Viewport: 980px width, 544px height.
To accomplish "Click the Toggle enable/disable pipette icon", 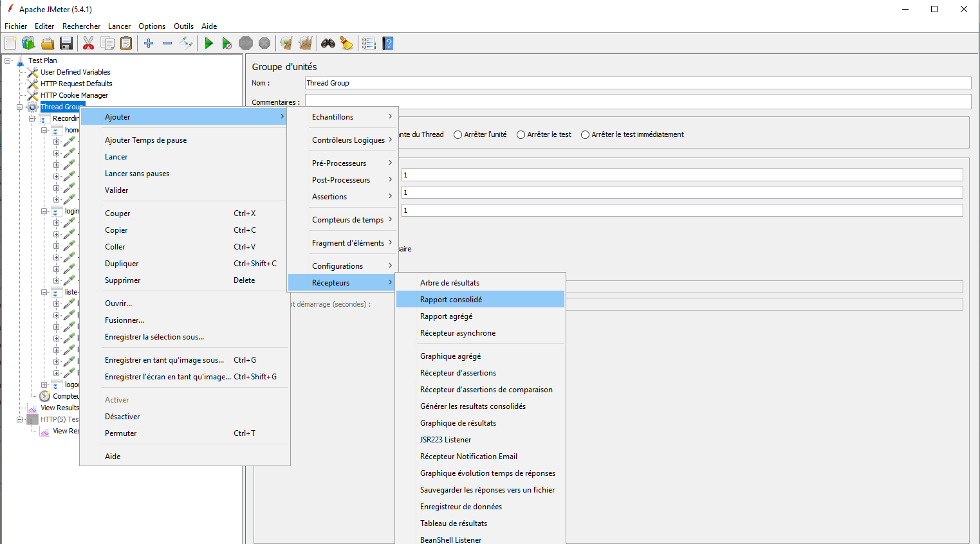I will click(x=186, y=43).
